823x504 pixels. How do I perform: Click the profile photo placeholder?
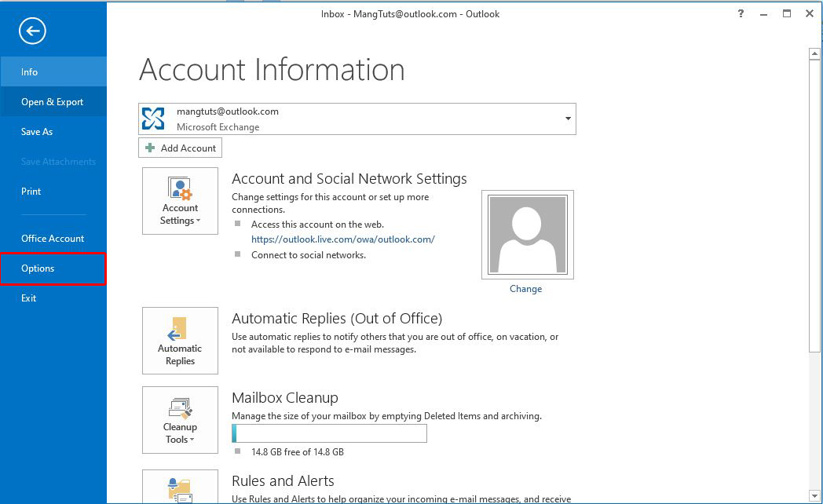point(528,235)
